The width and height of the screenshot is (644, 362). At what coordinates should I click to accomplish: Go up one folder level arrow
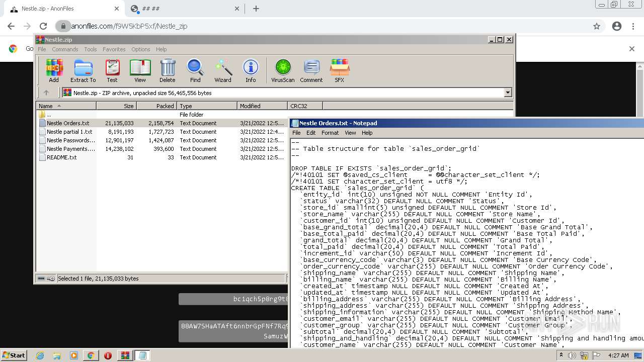click(46, 93)
